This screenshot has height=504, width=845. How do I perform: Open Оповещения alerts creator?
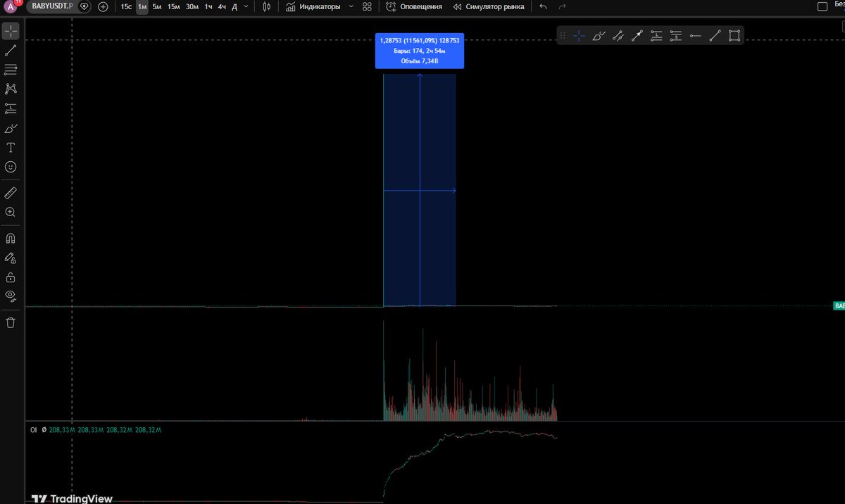(414, 6)
